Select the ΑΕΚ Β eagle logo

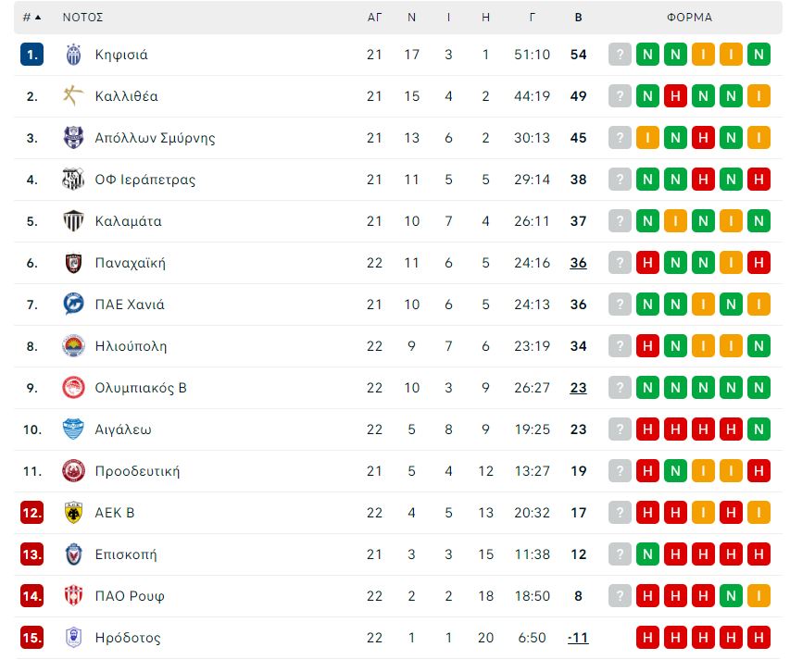click(x=73, y=513)
